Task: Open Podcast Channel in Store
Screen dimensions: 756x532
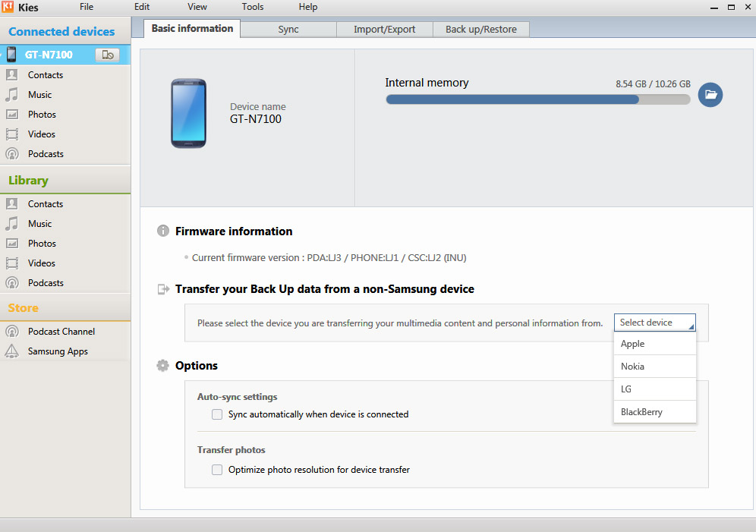Action: coord(61,332)
